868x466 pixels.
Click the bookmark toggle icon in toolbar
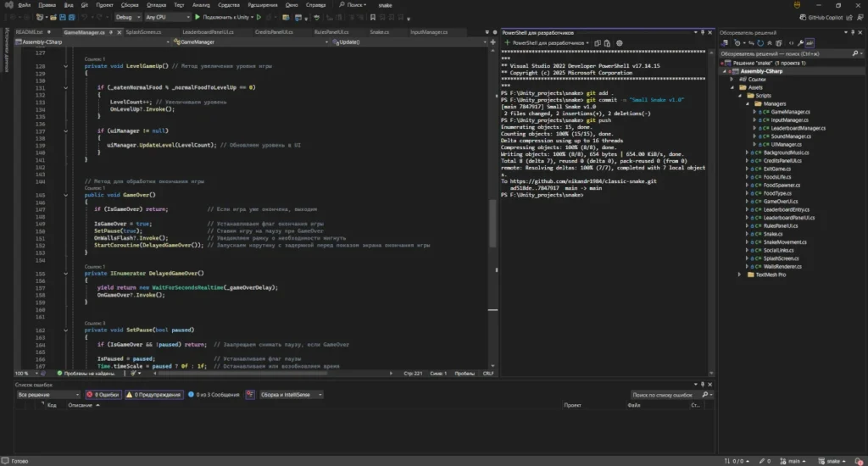373,17
